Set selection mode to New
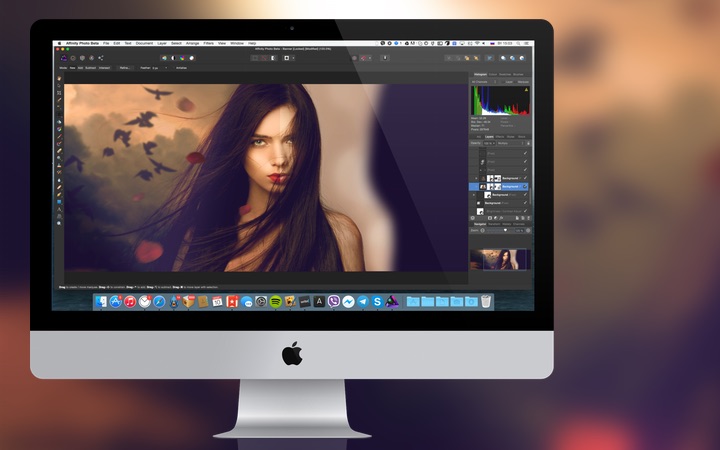The image size is (720, 450). (73, 68)
